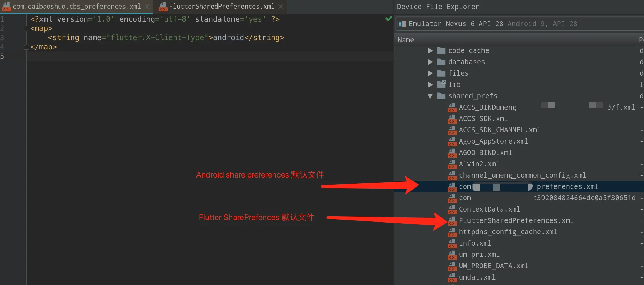Click the </map> fold end marker

tap(26, 47)
